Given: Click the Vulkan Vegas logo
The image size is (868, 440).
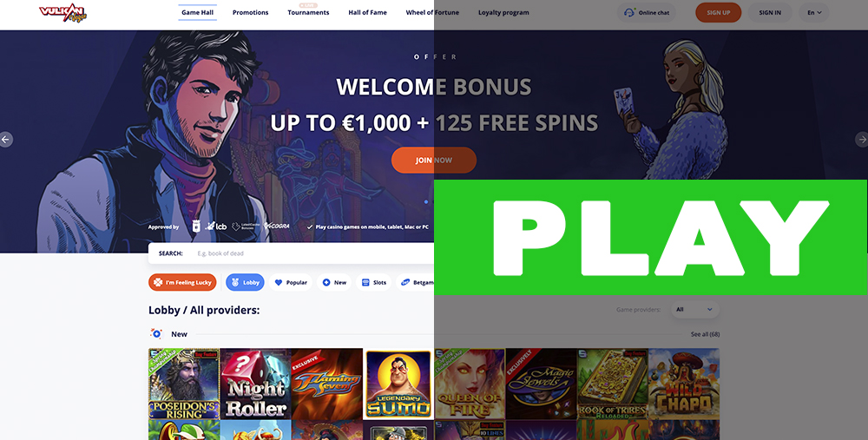Looking at the screenshot, I should pyautogui.click(x=62, y=13).
